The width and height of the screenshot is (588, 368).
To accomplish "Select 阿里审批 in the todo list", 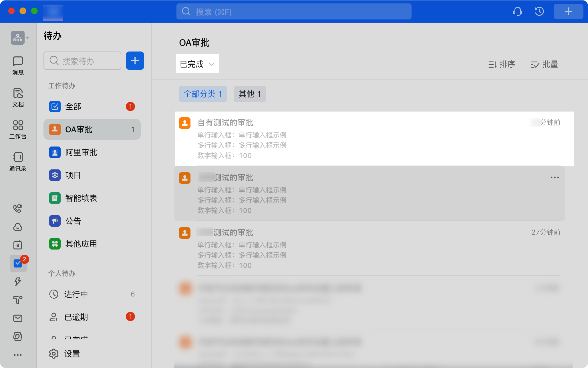I will [x=81, y=152].
